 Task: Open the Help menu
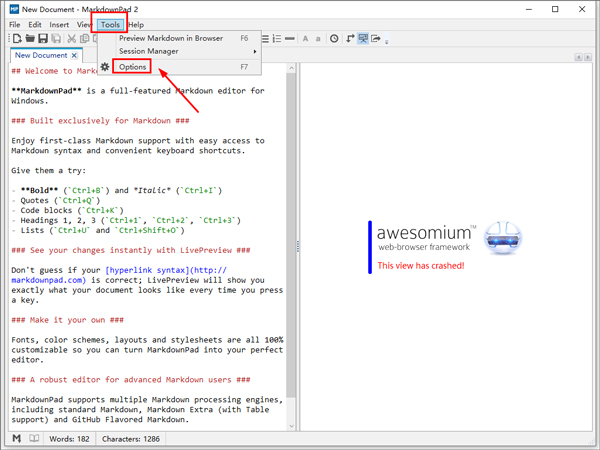tap(135, 25)
